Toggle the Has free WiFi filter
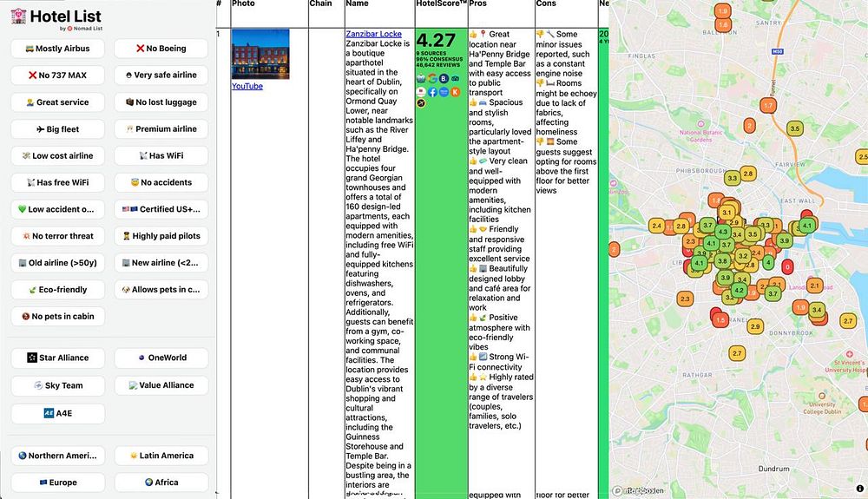Image resolution: width=868 pixels, height=499 pixels. point(57,182)
